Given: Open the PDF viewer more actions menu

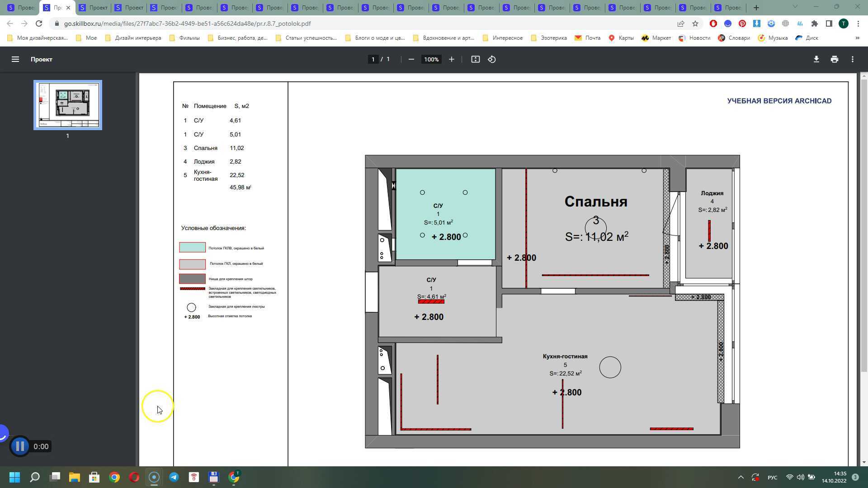Looking at the screenshot, I should (x=852, y=59).
